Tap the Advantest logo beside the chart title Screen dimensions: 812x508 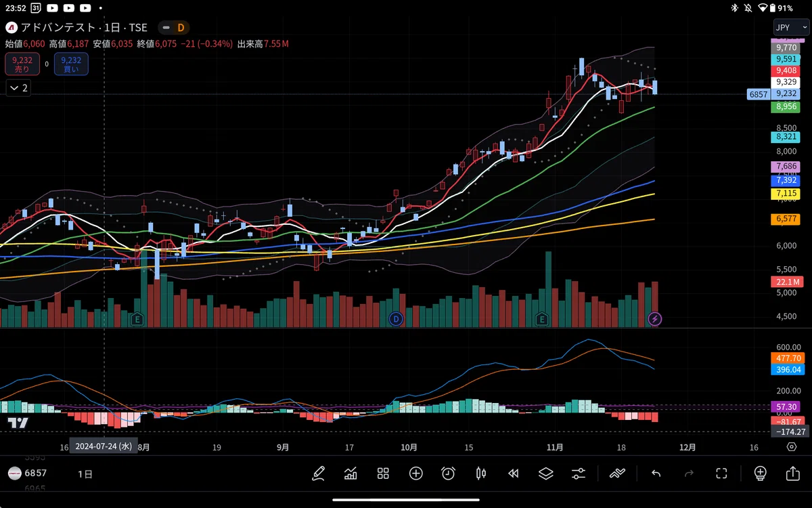pos(12,28)
